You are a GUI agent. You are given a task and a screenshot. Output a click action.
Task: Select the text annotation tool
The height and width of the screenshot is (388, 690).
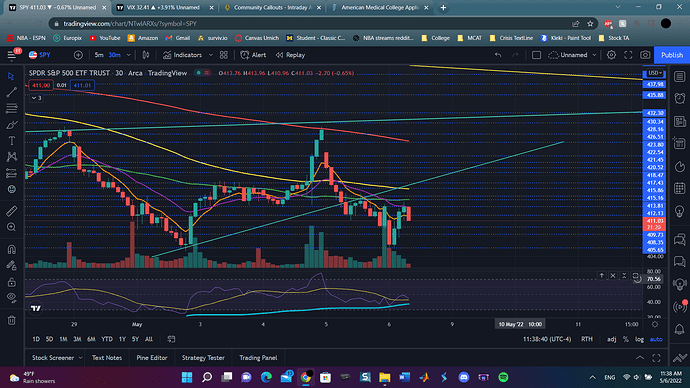pyautogui.click(x=11, y=141)
